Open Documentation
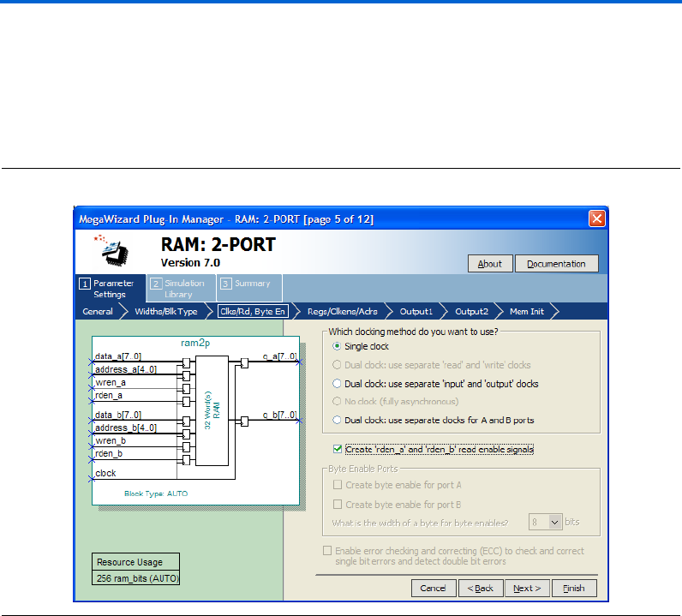 click(556, 264)
